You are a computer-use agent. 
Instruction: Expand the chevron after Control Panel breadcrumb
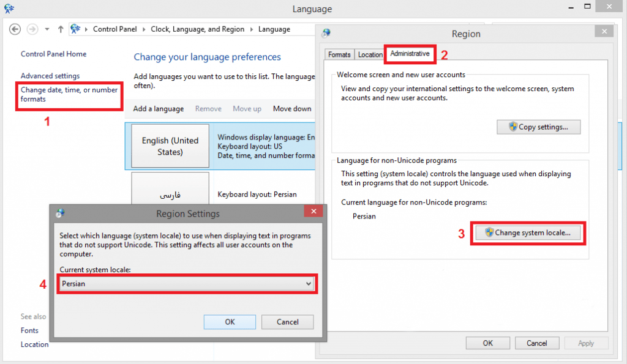tap(144, 29)
